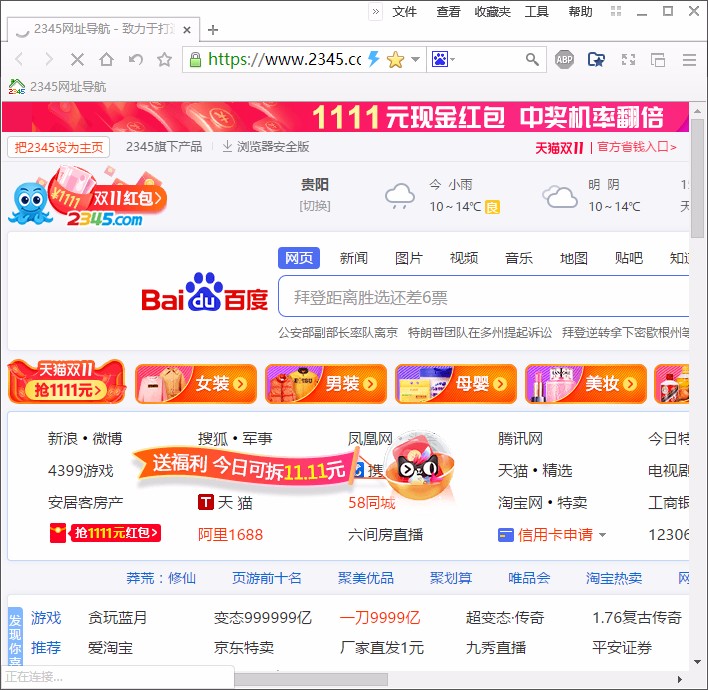This screenshot has width=708, height=690.
Task: Open 阿里1688 link
Action: (x=230, y=535)
